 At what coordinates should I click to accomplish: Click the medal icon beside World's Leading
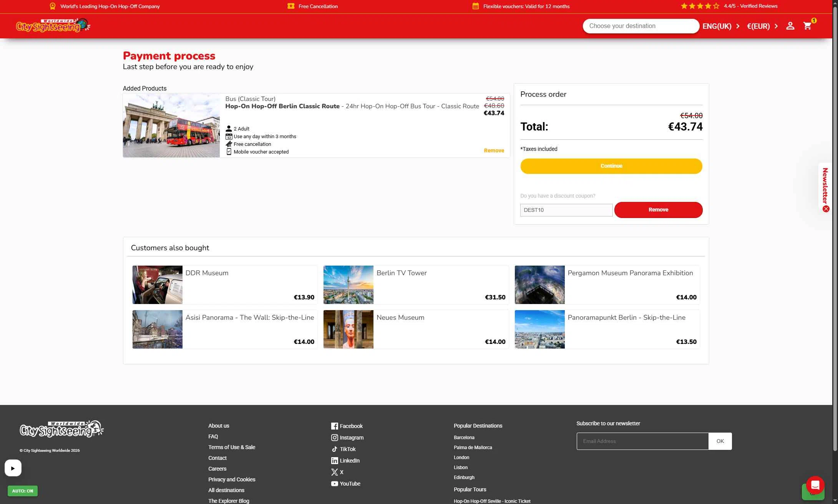53,6
